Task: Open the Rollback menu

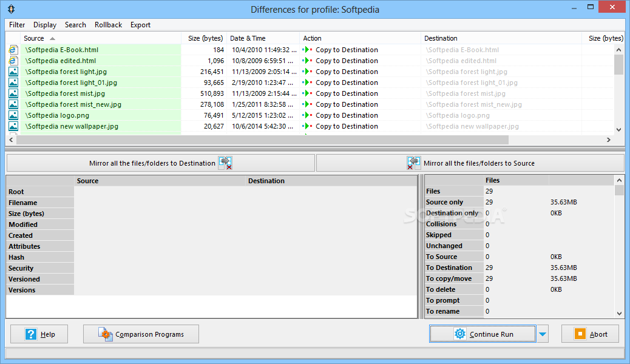Action: point(109,25)
